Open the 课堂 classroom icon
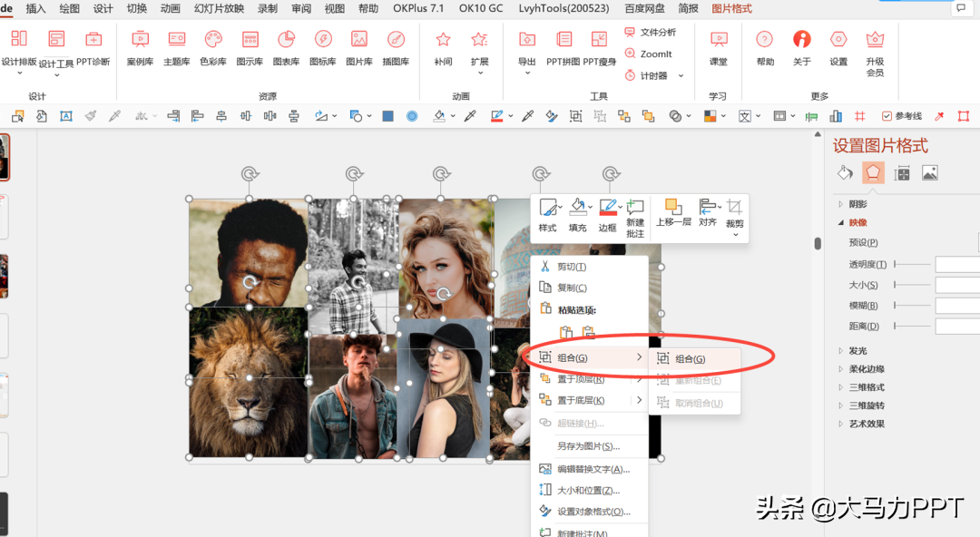Image resolution: width=980 pixels, height=537 pixels. pyautogui.click(x=719, y=40)
